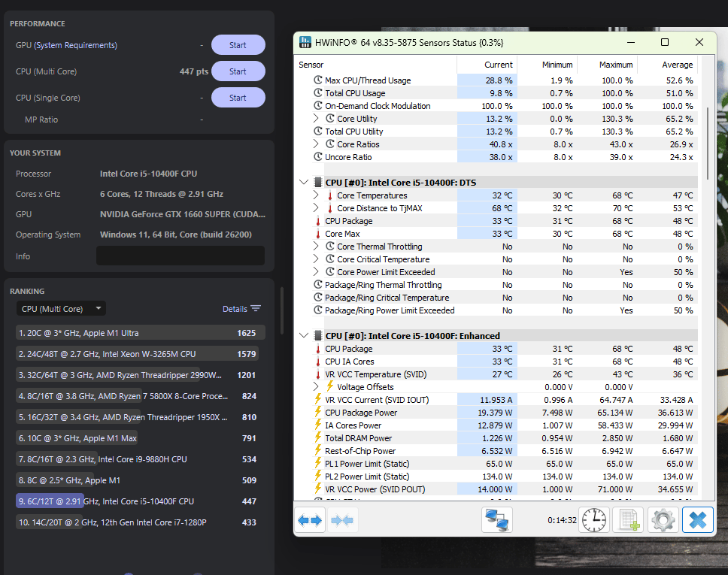Click the Current column header

tap(487, 65)
